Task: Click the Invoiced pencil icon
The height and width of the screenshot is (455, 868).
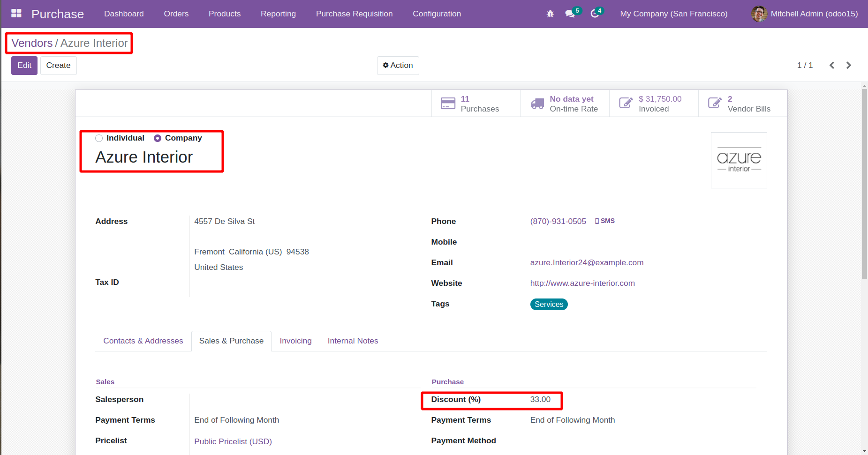Action: [626, 103]
